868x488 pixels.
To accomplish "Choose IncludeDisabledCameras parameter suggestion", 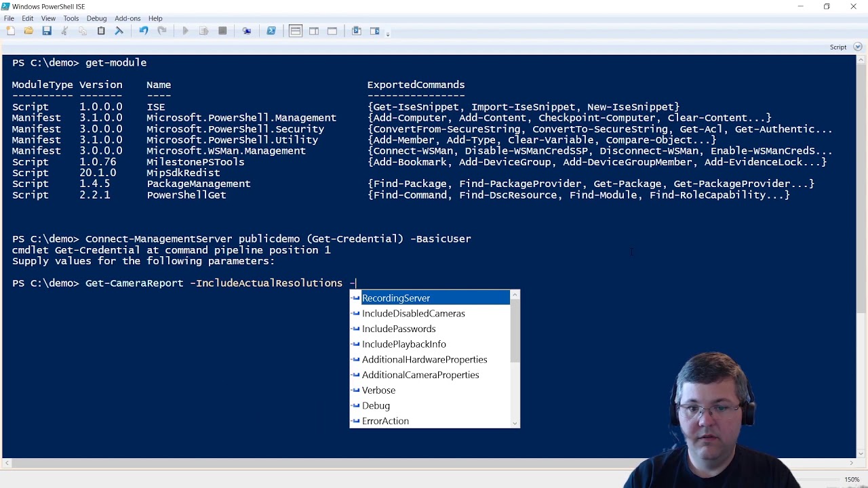I will [430, 313].
